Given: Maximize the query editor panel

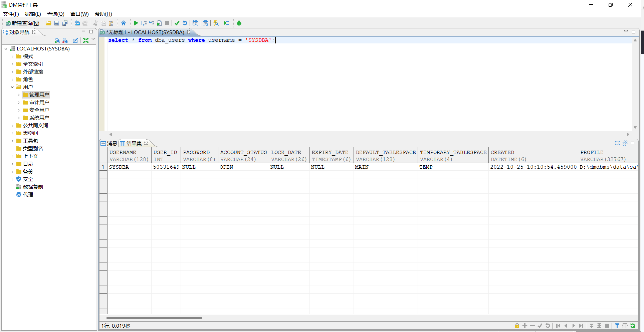Looking at the screenshot, I should click(634, 32).
